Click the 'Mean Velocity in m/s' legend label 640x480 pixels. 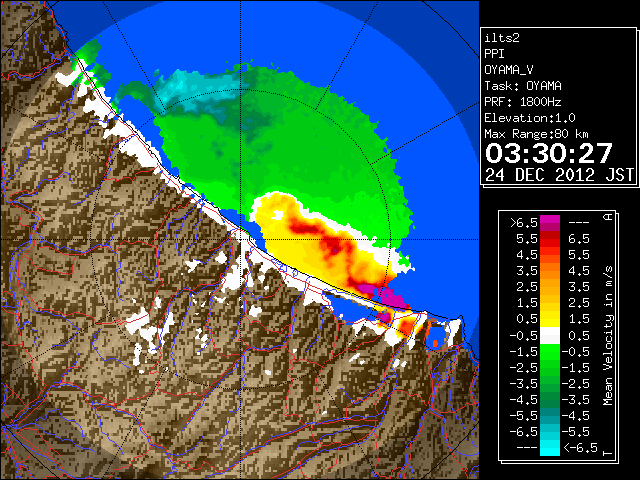[608, 336]
